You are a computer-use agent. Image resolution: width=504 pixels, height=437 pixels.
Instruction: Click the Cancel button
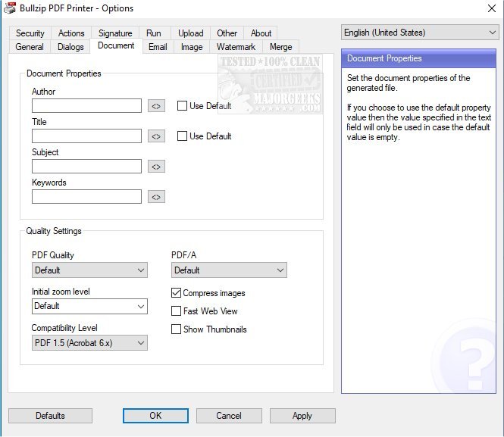coord(229,416)
